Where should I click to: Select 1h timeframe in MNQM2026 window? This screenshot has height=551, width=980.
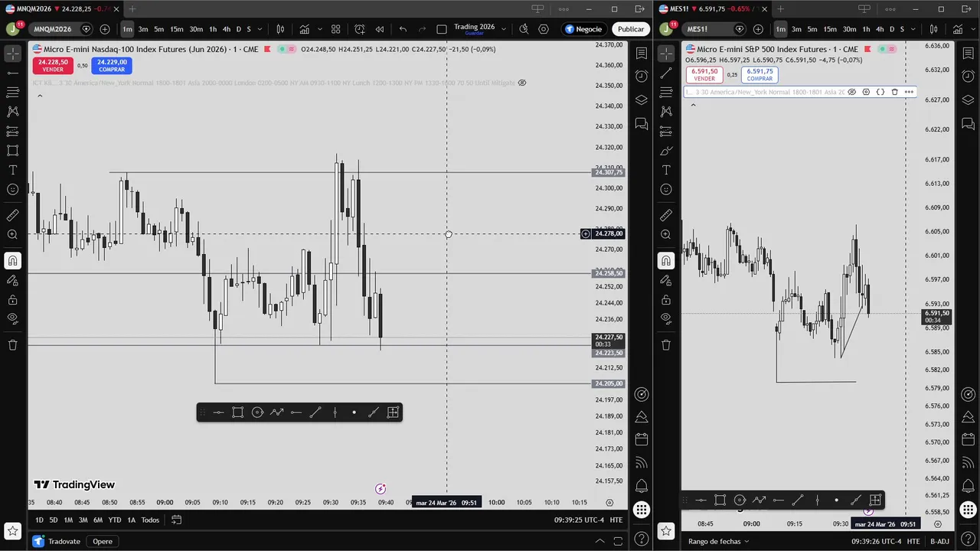click(212, 29)
